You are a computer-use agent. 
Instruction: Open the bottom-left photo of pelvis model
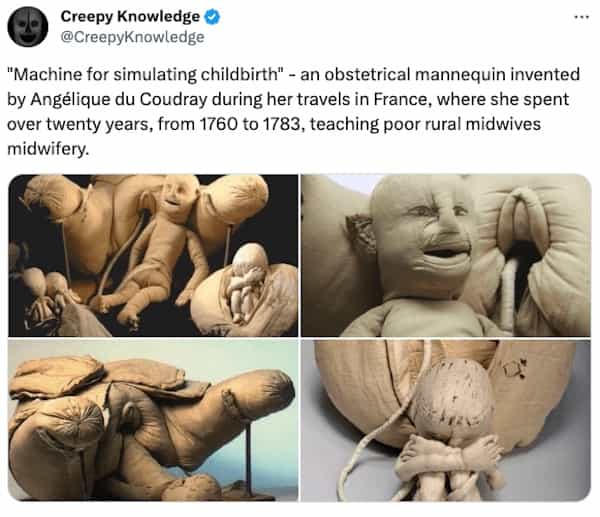point(153,420)
